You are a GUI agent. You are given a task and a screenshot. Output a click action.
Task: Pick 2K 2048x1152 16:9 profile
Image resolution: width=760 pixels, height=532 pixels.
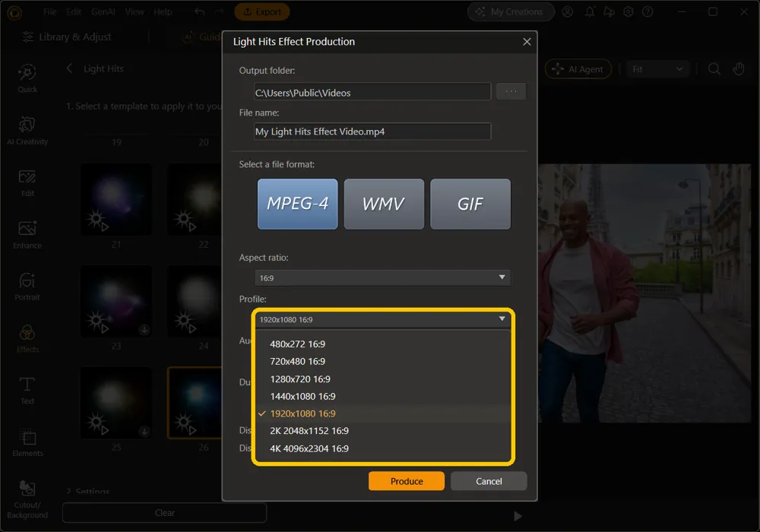tap(383, 431)
